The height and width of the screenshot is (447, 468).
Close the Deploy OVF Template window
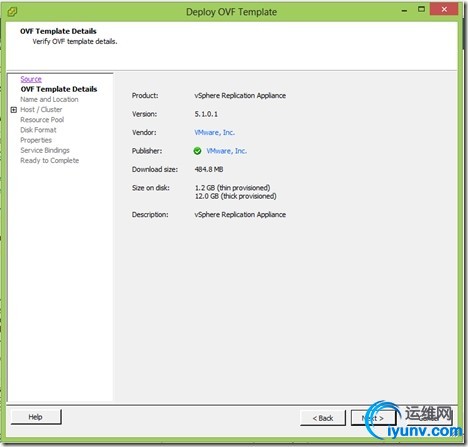[444, 9]
